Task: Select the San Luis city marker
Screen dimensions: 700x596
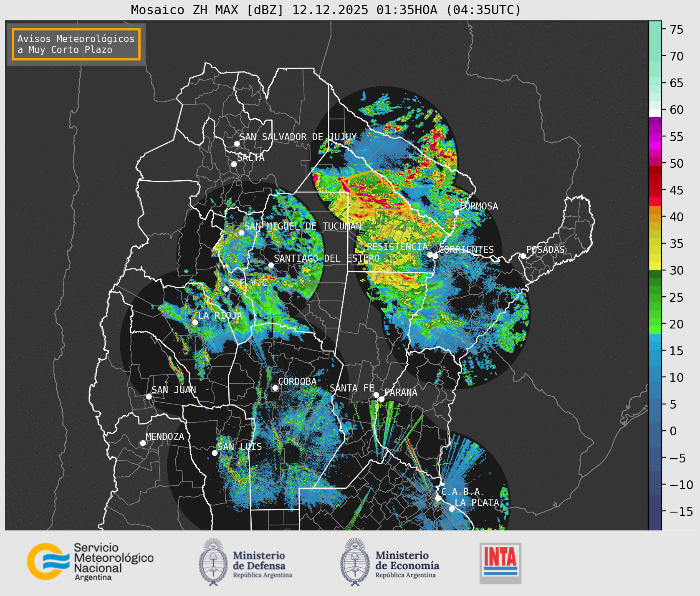Action: coord(215,453)
